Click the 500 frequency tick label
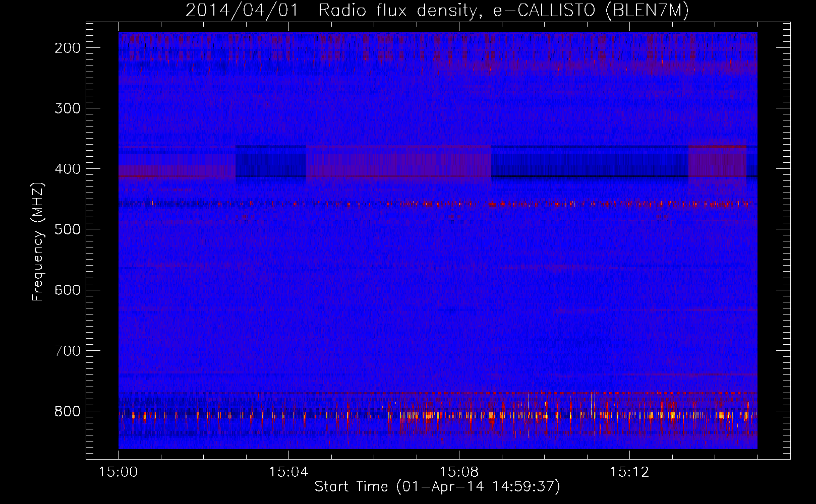 tap(67, 229)
